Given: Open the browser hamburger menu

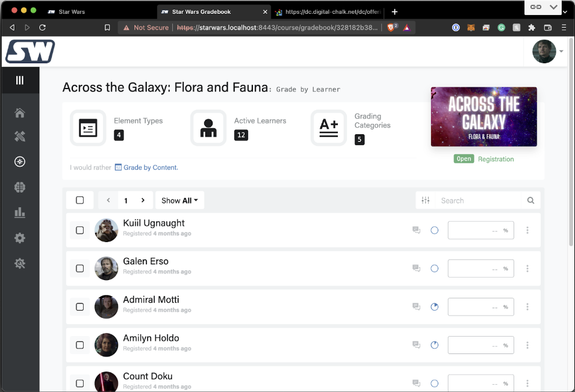Looking at the screenshot, I should pos(564,28).
